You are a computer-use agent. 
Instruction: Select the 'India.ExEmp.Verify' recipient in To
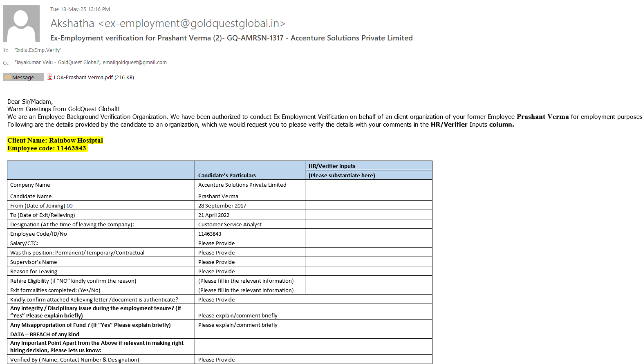pos(38,50)
